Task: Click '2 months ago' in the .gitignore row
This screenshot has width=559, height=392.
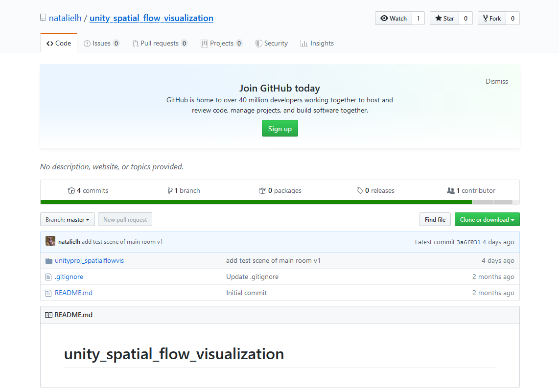Action: [493, 277]
